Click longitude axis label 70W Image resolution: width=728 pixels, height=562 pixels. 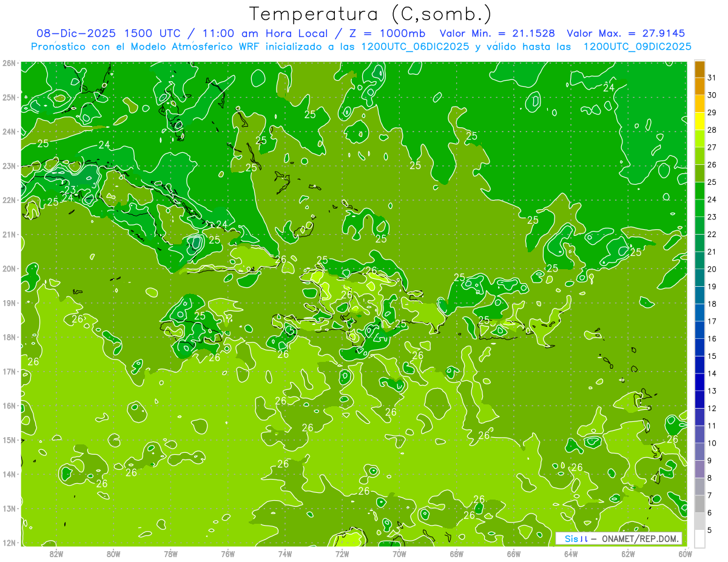[x=399, y=554]
